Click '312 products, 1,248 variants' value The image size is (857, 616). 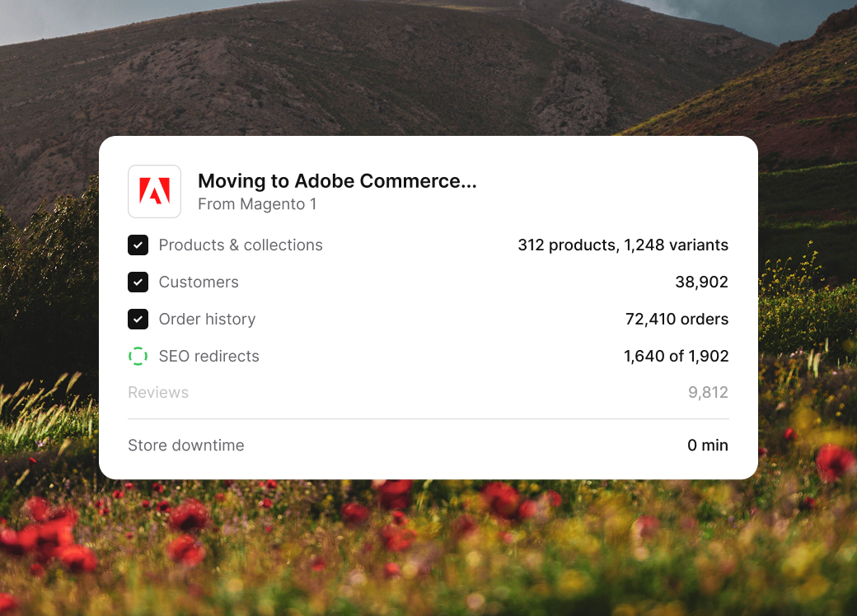(x=623, y=245)
